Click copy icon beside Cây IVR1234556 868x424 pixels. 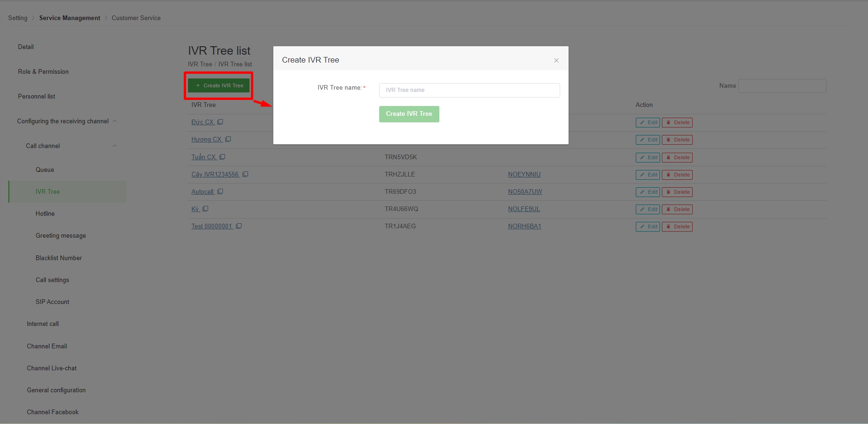click(245, 174)
